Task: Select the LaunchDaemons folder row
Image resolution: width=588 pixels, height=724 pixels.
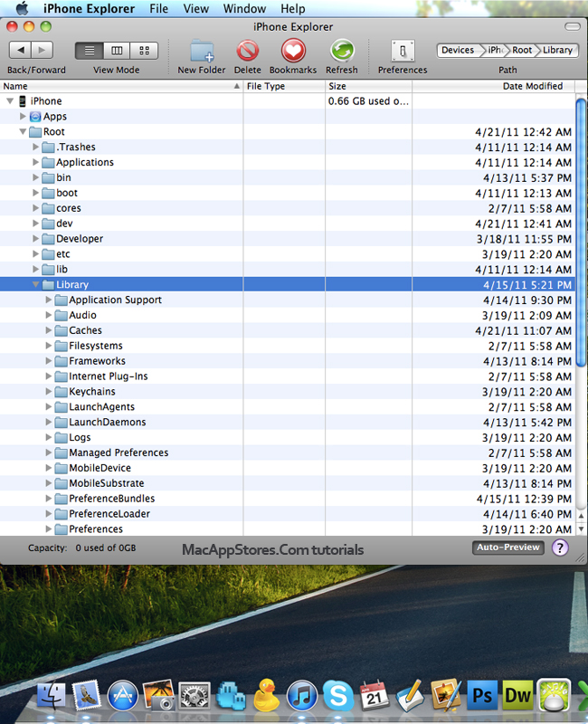Action: [x=287, y=422]
